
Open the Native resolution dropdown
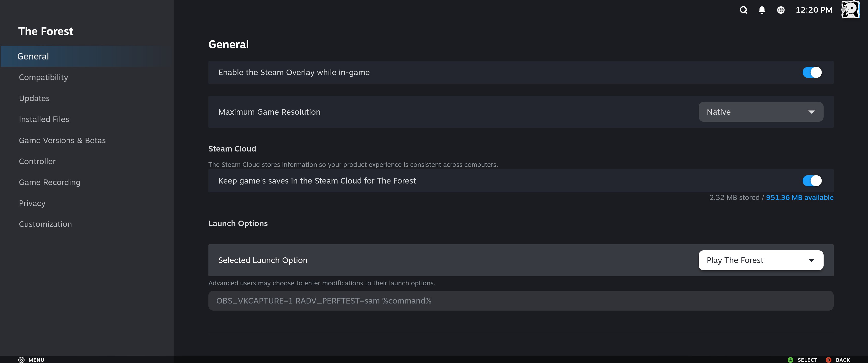761,112
